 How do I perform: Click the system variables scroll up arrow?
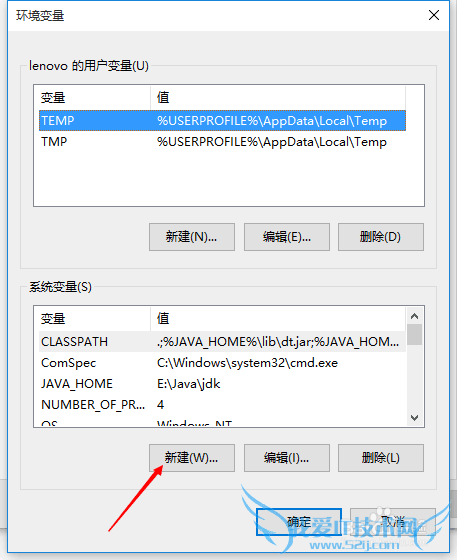click(415, 316)
